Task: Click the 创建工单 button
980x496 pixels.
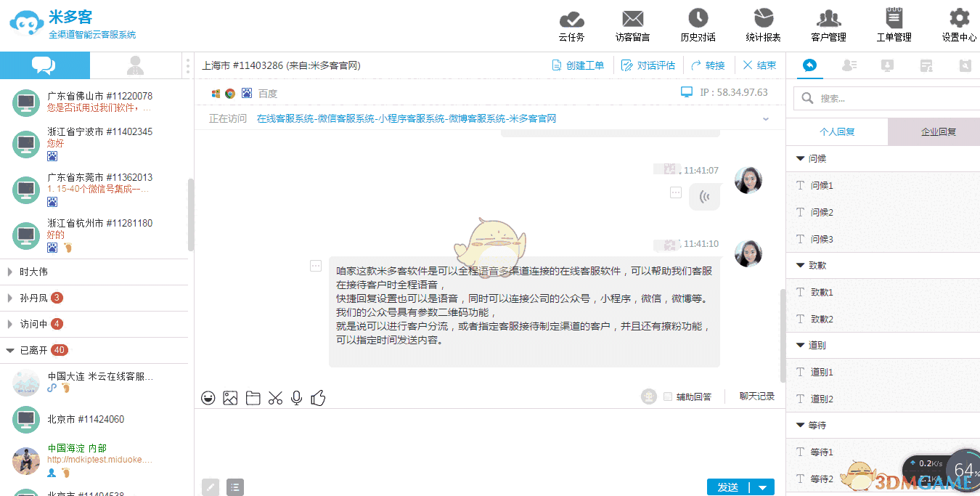Action: 579,65
